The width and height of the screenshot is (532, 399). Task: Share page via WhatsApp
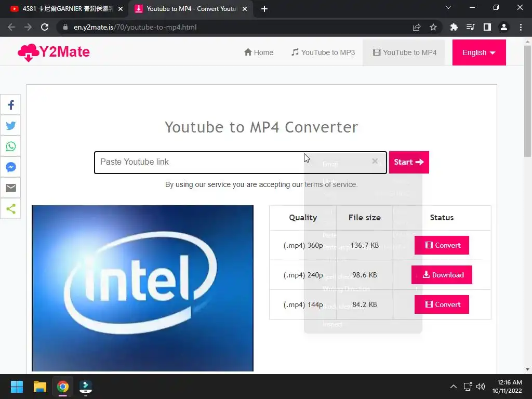(11, 146)
